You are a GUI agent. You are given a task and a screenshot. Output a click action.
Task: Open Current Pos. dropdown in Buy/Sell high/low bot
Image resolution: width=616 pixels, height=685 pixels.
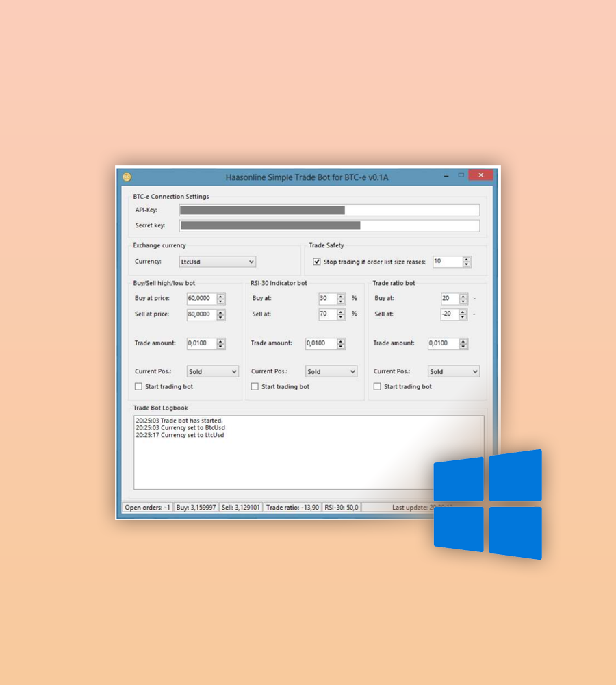coord(213,371)
